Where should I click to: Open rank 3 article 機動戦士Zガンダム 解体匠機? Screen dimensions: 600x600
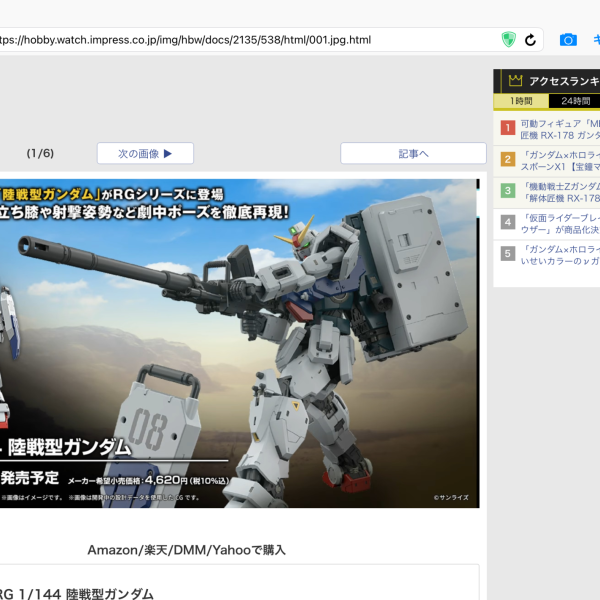[x=560, y=192]
